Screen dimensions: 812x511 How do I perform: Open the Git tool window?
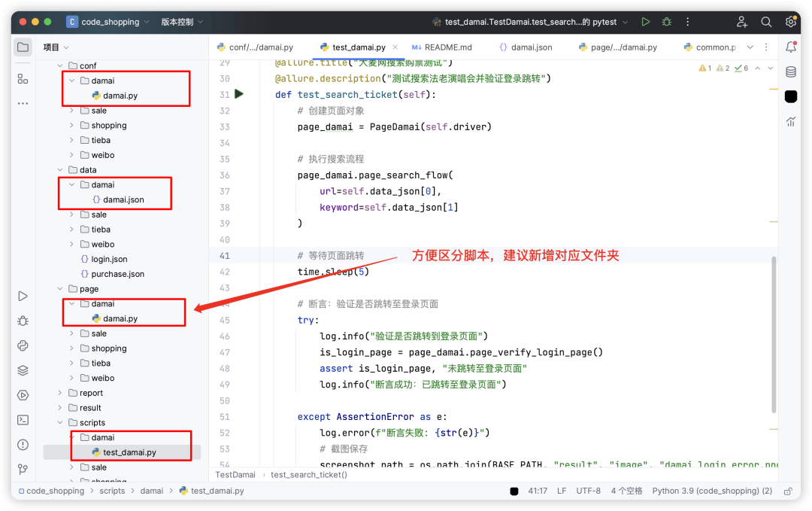[23, 469]
